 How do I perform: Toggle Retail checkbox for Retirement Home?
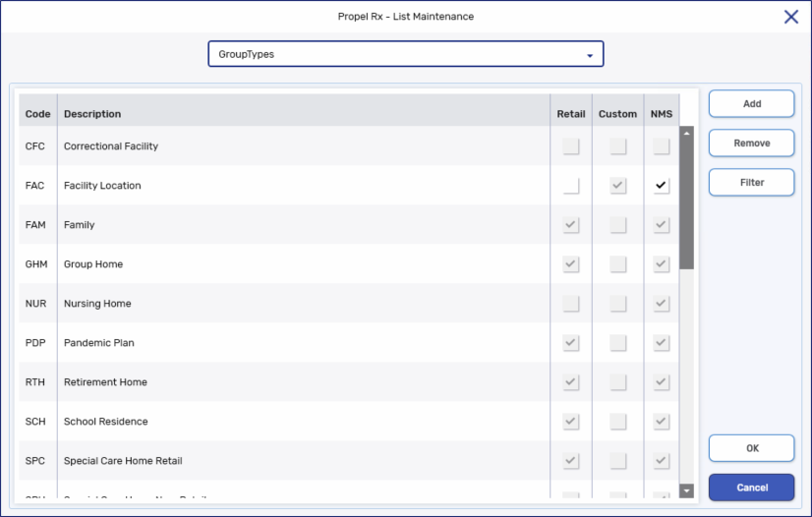click(x=571, y=382)
